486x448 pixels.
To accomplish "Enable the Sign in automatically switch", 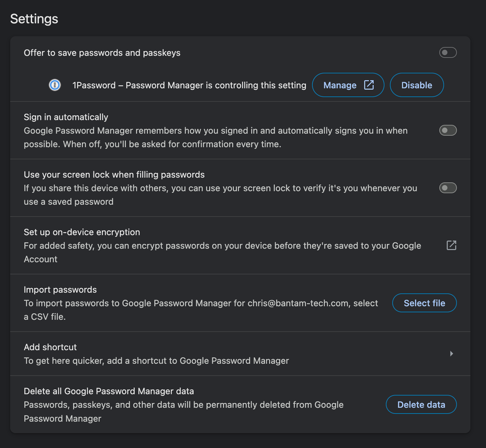I will pos(448,130).
